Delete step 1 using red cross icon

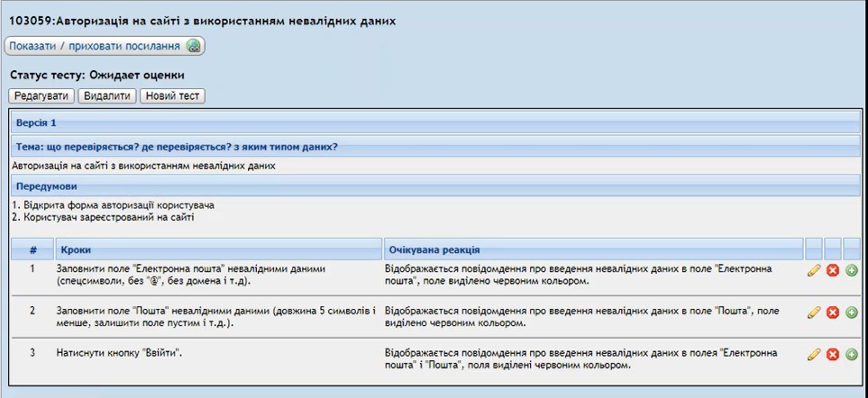pos(833,270)
